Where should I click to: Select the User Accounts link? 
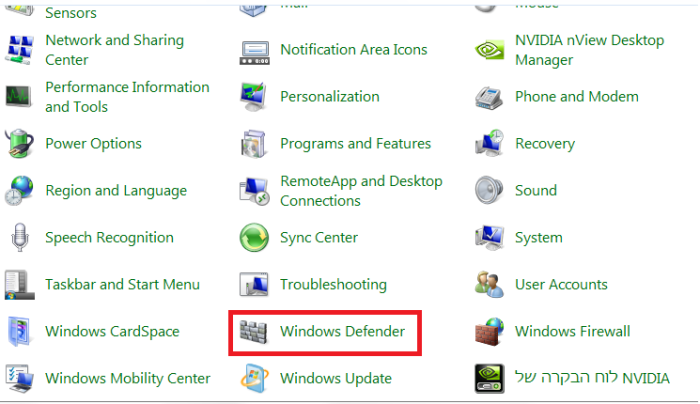pos(561,284)
